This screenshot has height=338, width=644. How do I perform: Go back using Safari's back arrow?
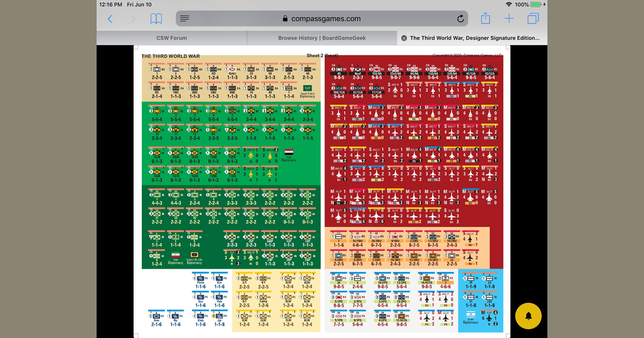pos(110,19)
